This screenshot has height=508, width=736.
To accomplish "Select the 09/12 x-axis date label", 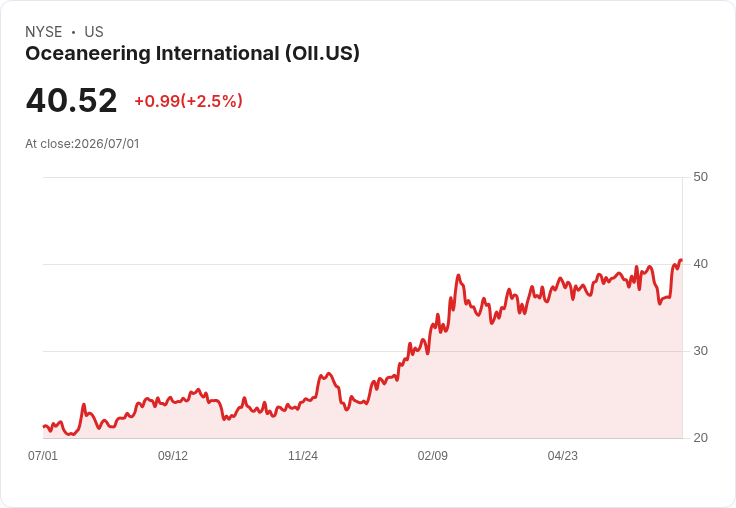I will tap(173, 455).
